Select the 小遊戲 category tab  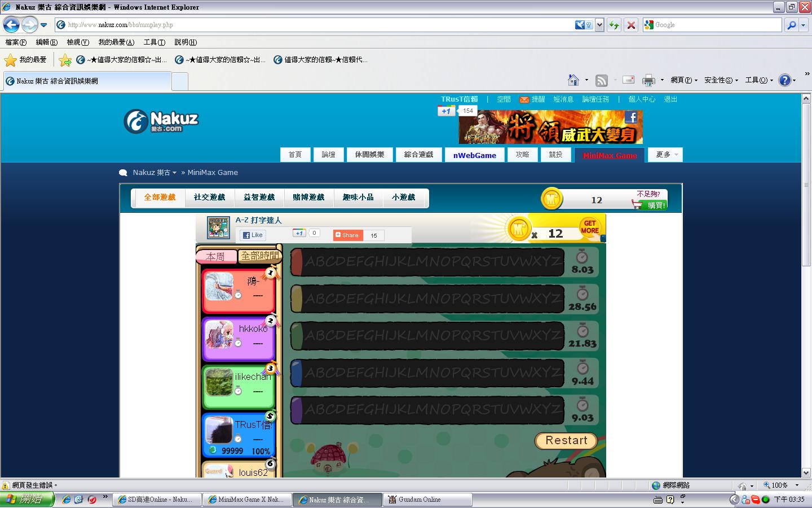coord(404,198)
